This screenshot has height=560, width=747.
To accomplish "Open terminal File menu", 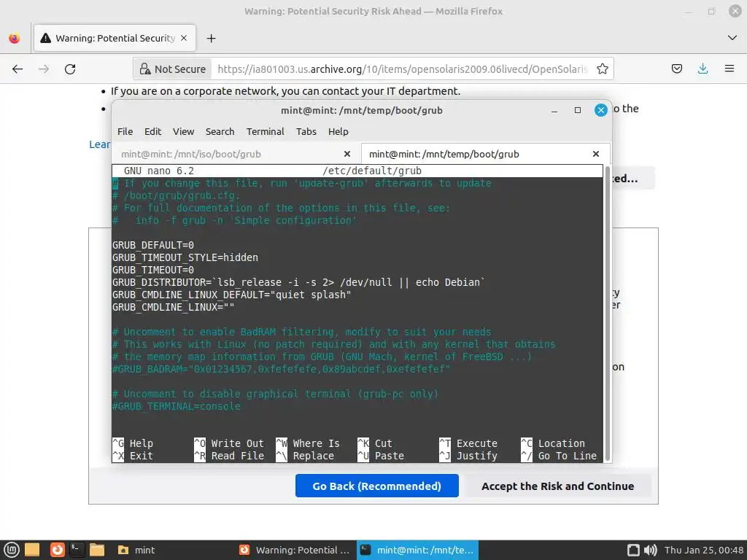I will point(125,131).
